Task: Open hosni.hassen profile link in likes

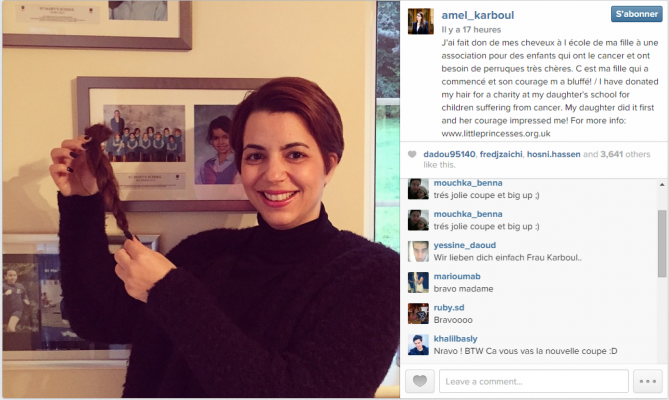Action: pyautogui.click(x=553, y=154)
